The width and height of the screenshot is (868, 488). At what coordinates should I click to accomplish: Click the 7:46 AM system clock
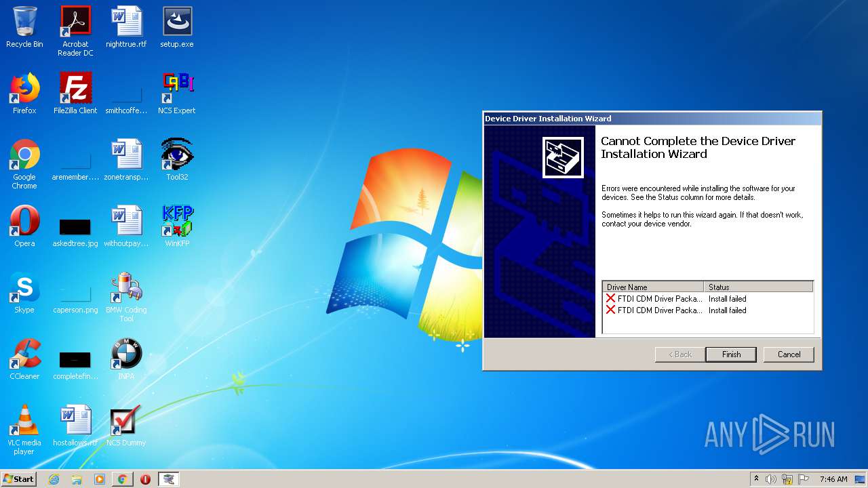[x=833, y=479]
